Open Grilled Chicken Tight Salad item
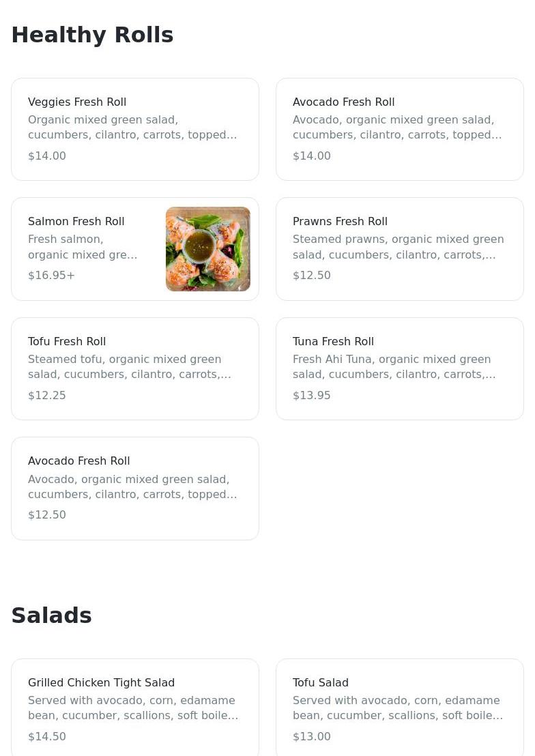The image size is (535, 756). coord(135,707)
